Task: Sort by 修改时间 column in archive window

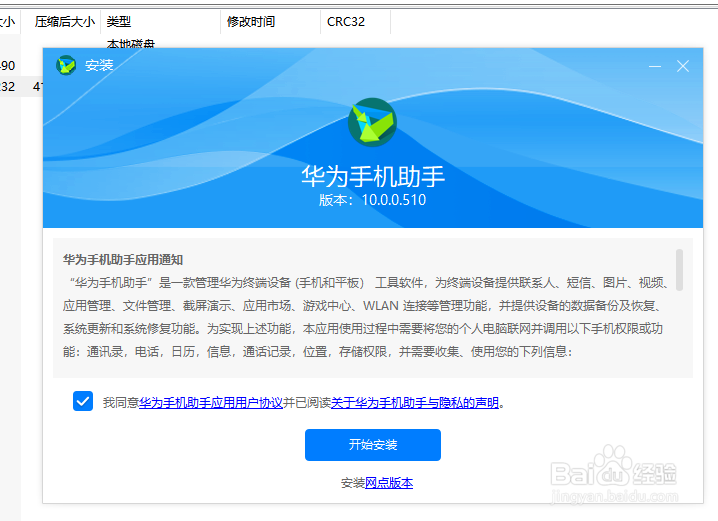Action: (271, 22)
